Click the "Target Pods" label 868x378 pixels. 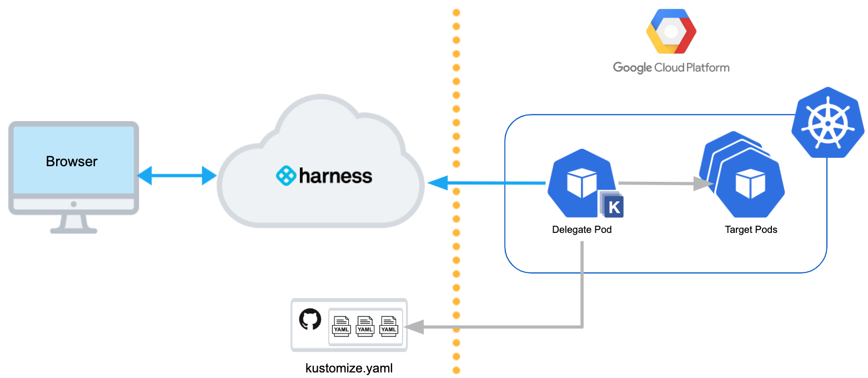[x=751, y=229]
